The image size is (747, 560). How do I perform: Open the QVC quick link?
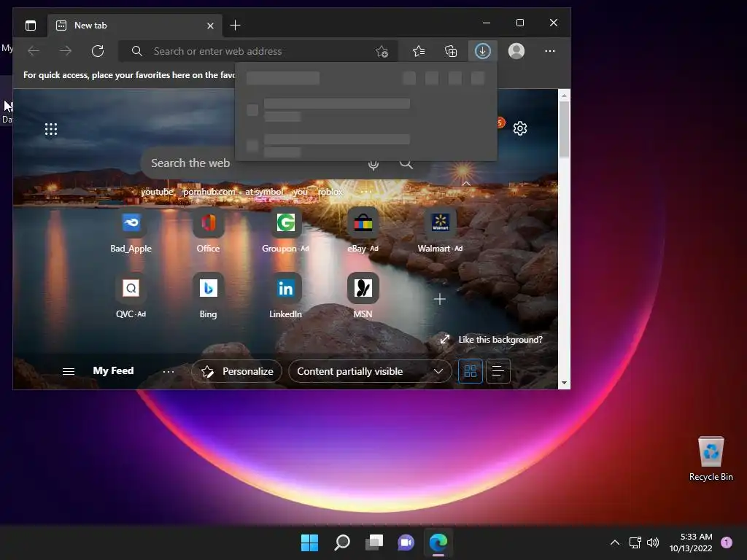pyautogui.click(x=131, y=296)
